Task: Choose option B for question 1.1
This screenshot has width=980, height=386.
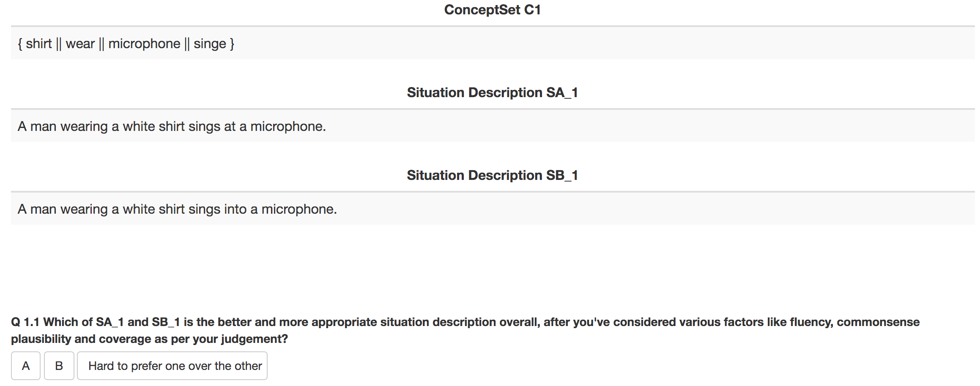Action: coord(59,366)
